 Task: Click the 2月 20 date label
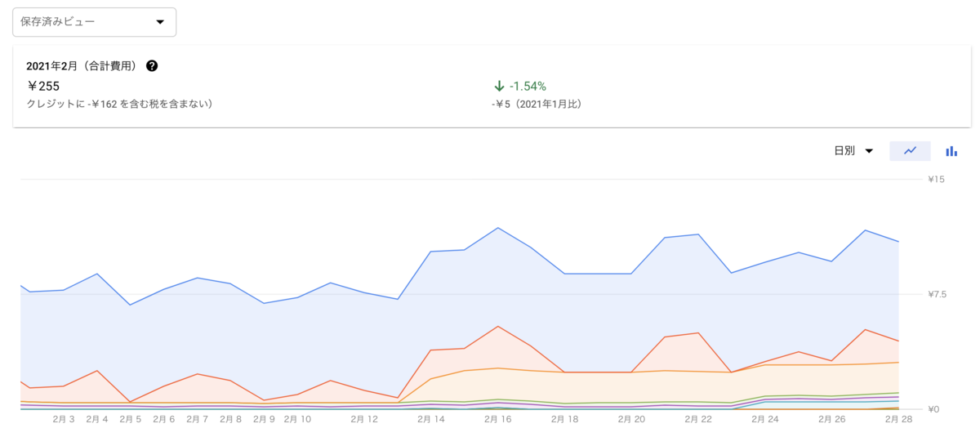[631, 419]
